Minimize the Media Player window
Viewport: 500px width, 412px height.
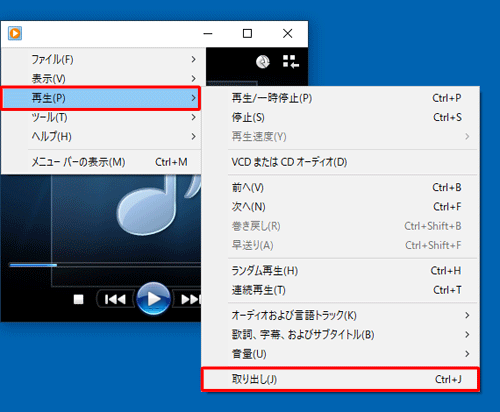208,33
